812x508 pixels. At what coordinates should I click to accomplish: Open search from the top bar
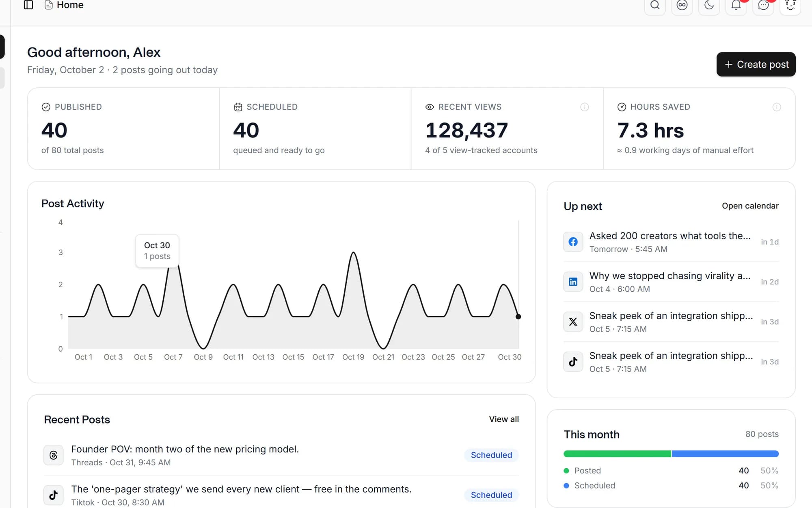coord(655,5)
